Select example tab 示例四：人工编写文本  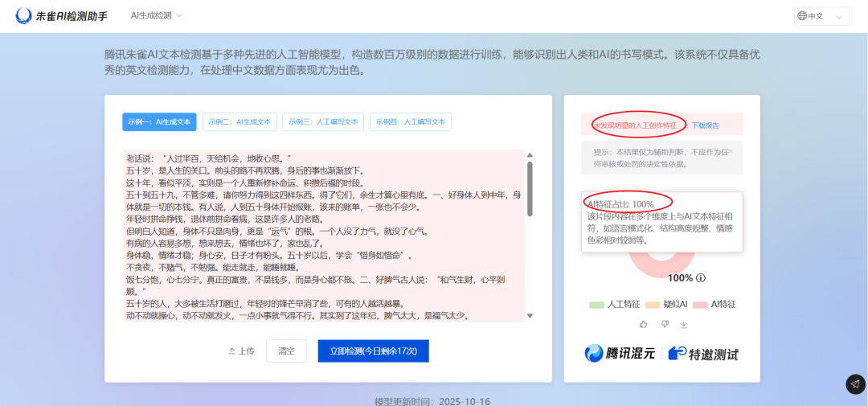[x=410, y=122]
